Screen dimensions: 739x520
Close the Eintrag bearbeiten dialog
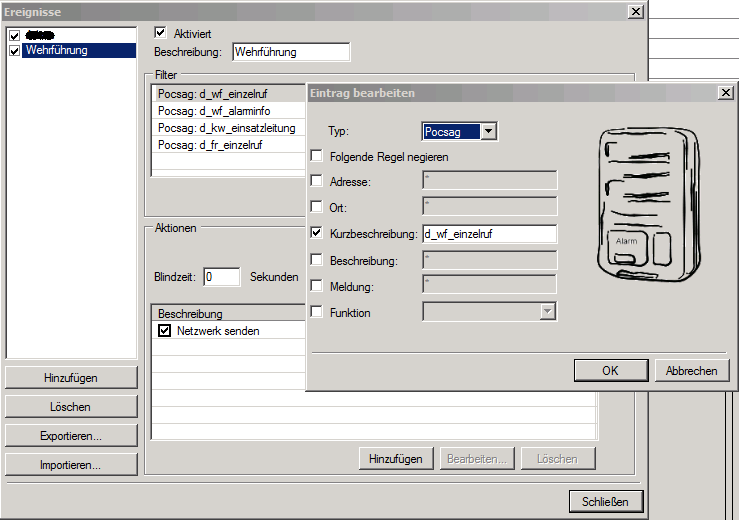(725, 92)
